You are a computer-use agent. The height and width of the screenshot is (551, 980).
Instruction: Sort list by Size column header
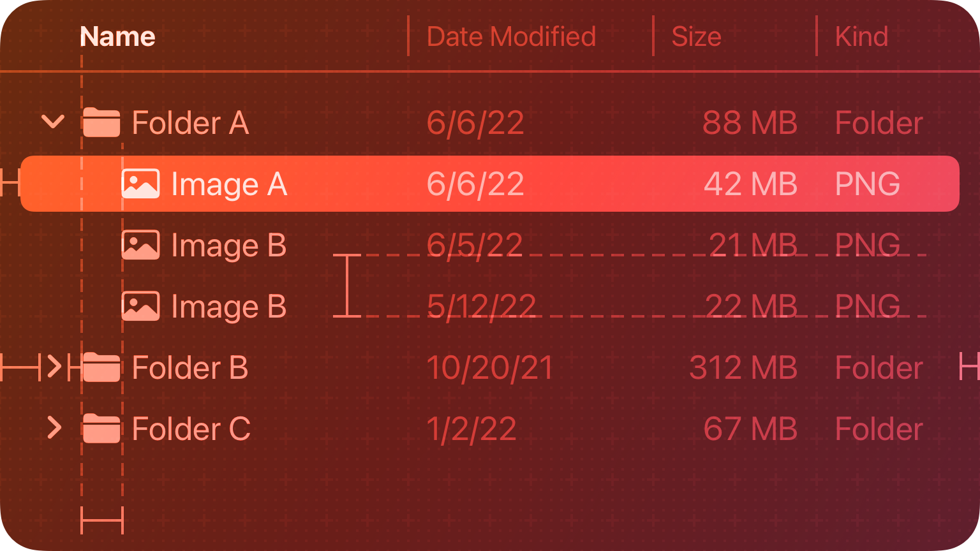point(696,37)
